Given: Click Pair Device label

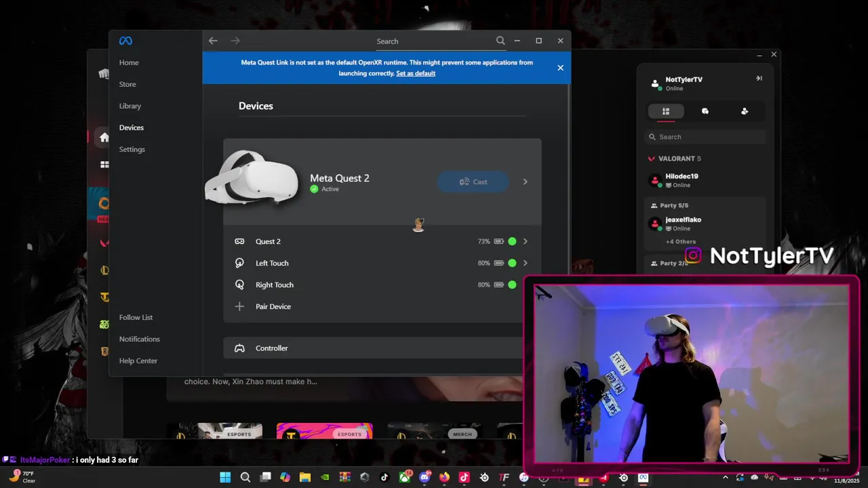Looking at the screenshot, I should tap(273, 306).
